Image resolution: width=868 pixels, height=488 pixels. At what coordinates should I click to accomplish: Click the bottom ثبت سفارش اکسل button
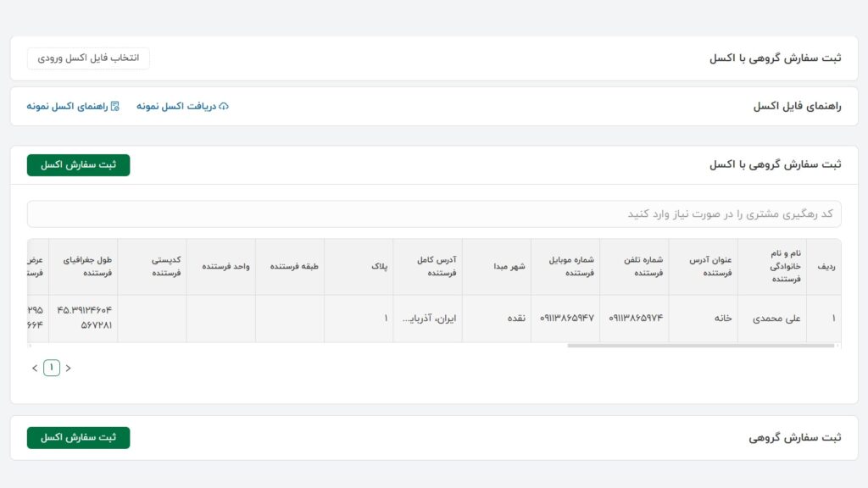(x=77, y=438)
